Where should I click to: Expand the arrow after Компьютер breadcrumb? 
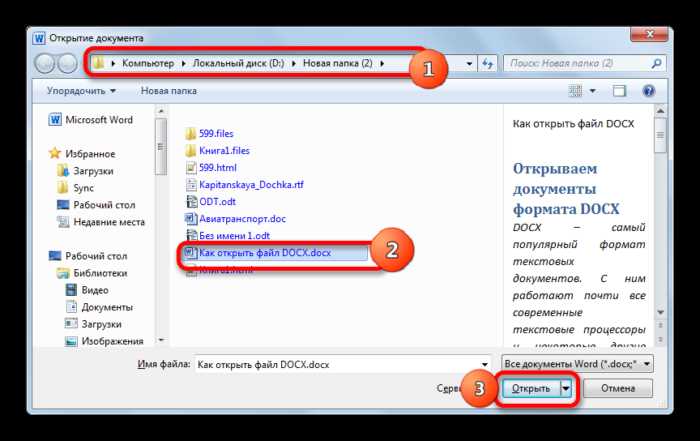coord(183,63)
